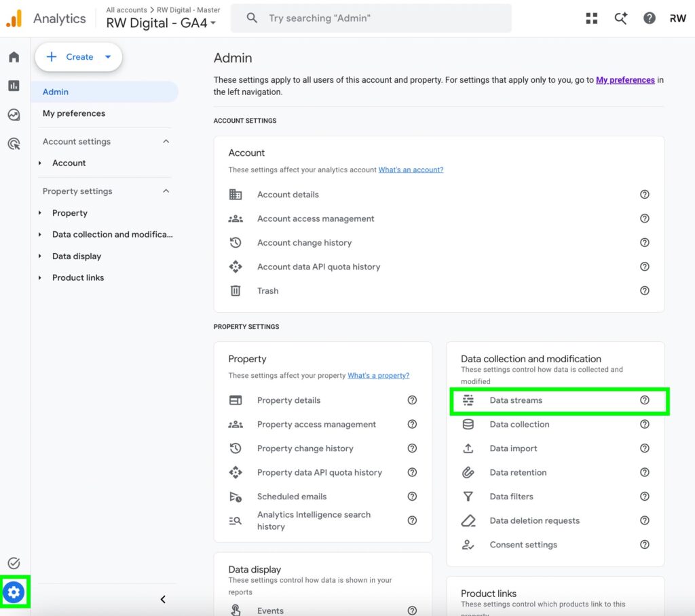Open the Reports bar chart icon
695x616 pixels.
click(14, 85)
